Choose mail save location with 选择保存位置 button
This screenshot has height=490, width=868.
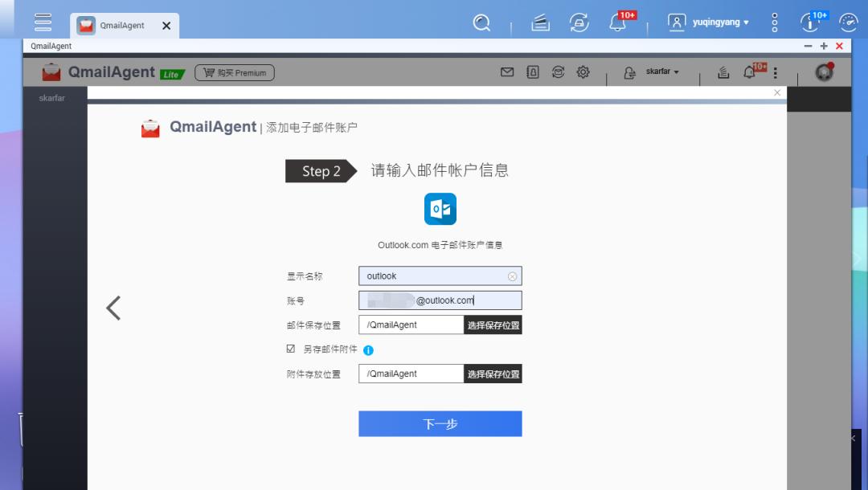point(493,325)
